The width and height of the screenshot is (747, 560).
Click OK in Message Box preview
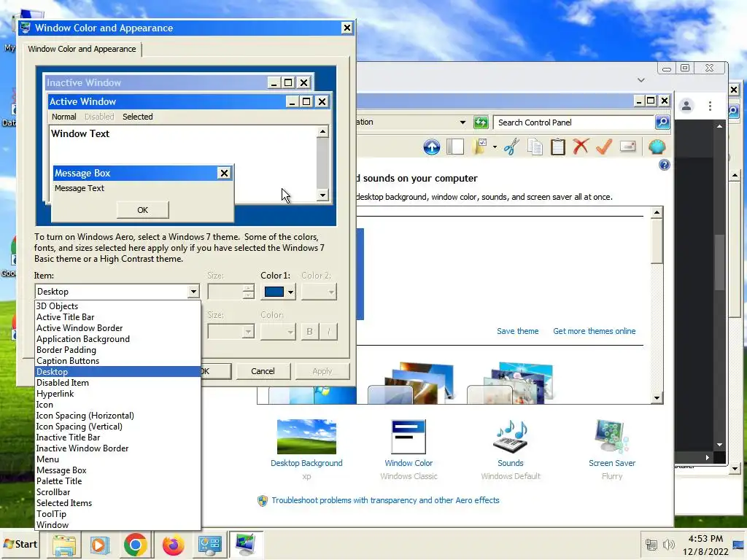coord(142,210)
